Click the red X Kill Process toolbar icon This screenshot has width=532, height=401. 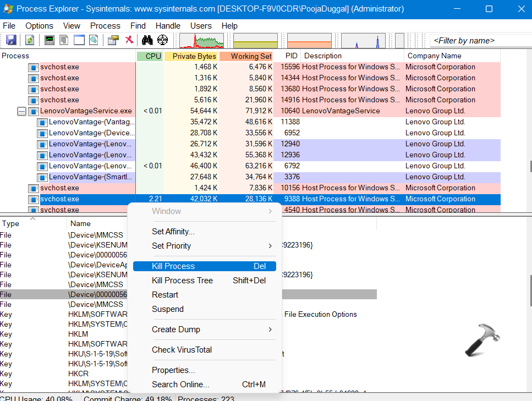pos(129,40)
